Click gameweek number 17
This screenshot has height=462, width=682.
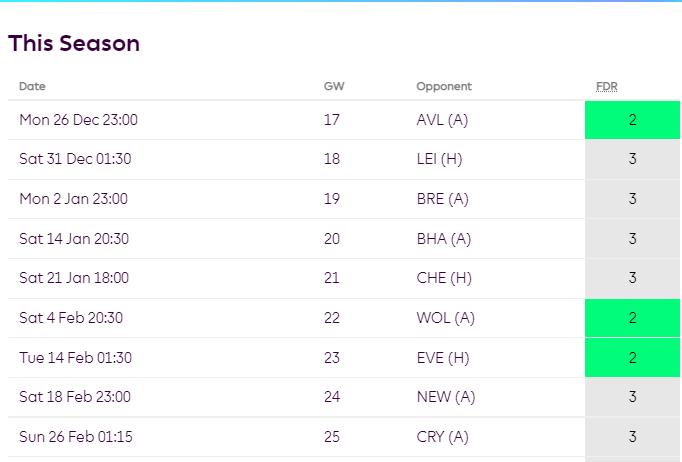332,120
